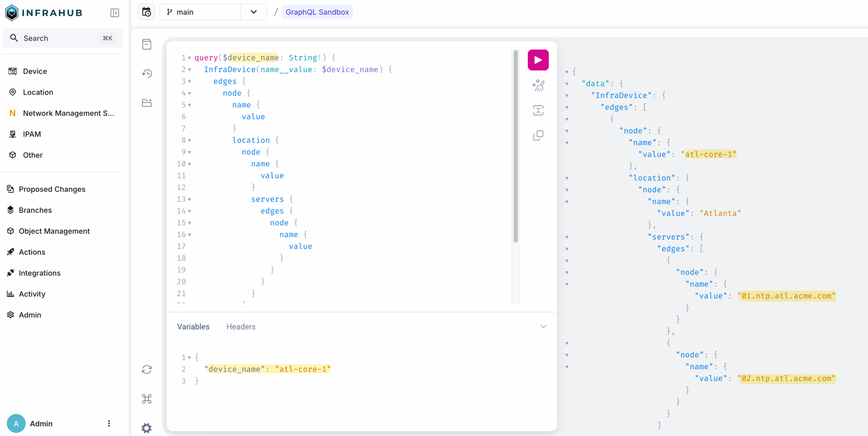
Task: Click the Infrahub logo
Action: 44,13
